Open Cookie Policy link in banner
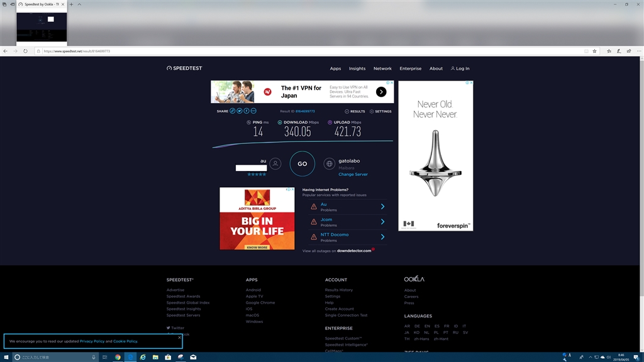This screenshot has height=362, width=644. (x=125, y=341)
